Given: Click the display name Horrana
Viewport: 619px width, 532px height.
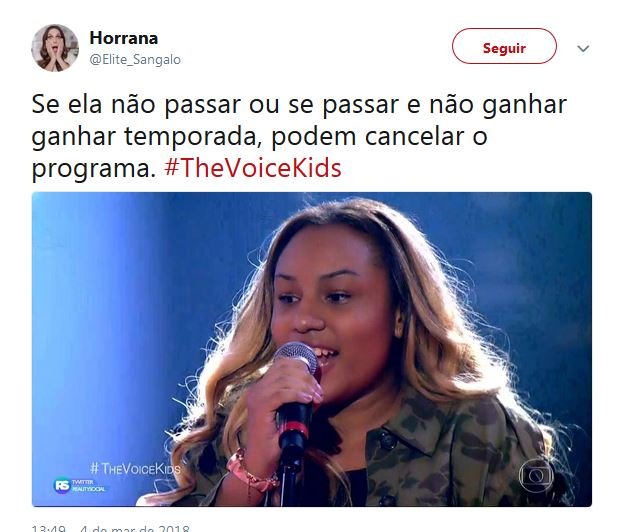Looking at the screenshot, I should tap(124, 38).
